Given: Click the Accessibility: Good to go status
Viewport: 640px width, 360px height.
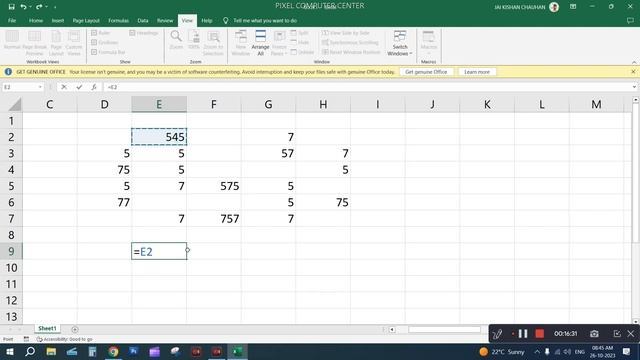Looking at the screenshot, I should [x=64, y=339].
